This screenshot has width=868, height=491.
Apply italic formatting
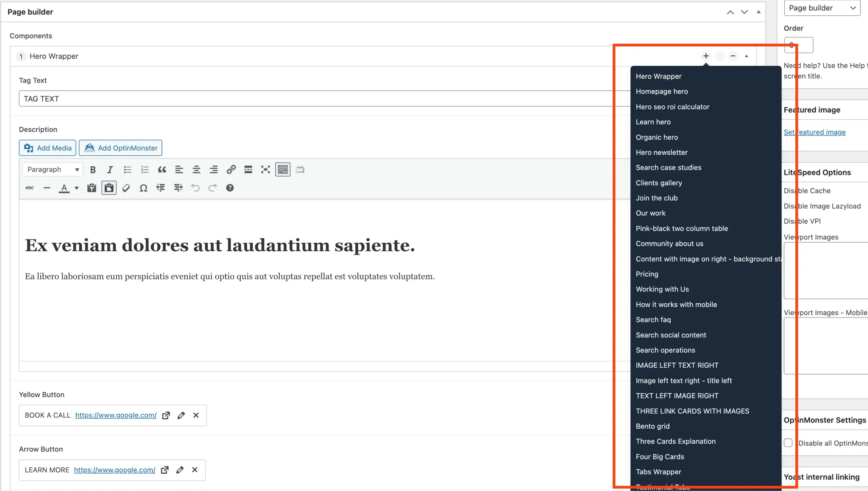[x=110, y=169]
